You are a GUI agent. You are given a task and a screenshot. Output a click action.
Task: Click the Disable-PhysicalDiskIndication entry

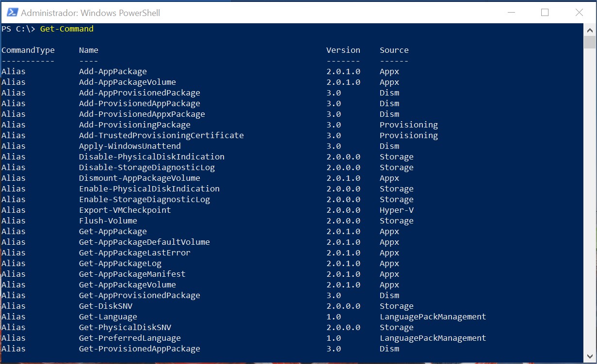(x=152, y=157)
